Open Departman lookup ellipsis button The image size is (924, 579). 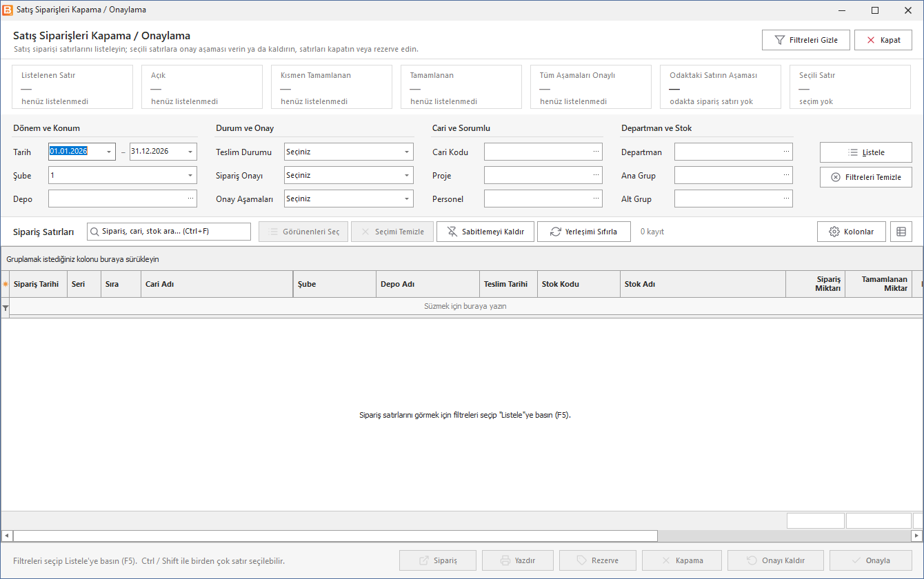(786, 152)
